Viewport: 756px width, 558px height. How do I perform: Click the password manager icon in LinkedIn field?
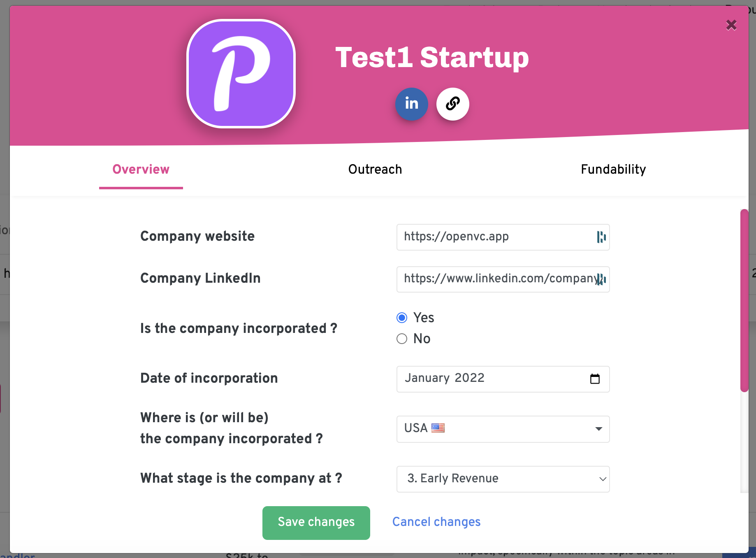coord(601,279)
